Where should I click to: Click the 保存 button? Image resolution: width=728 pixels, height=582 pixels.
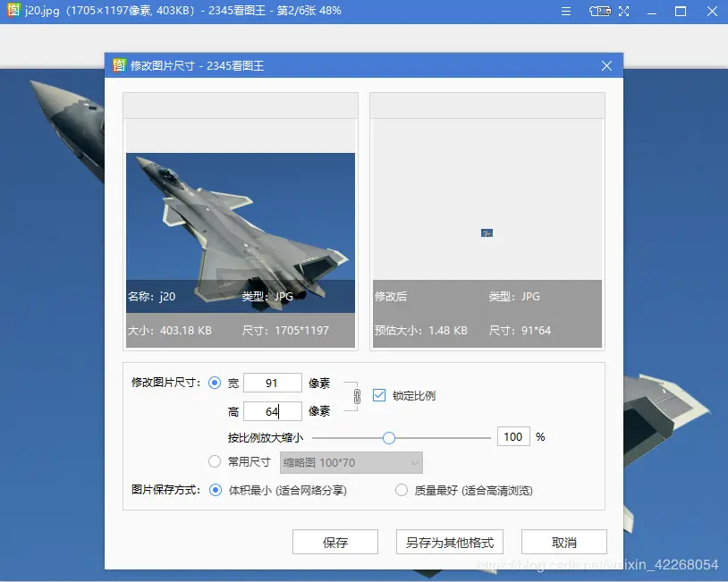(335, 542)
